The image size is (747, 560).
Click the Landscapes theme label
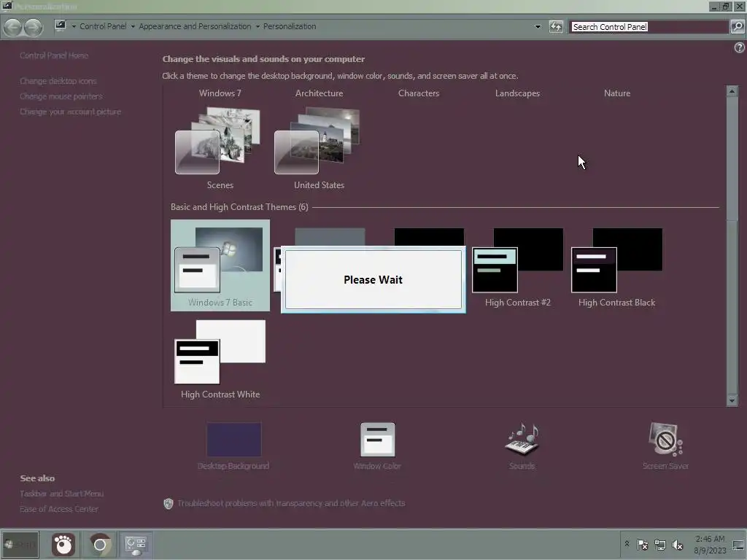pos(517,93)
